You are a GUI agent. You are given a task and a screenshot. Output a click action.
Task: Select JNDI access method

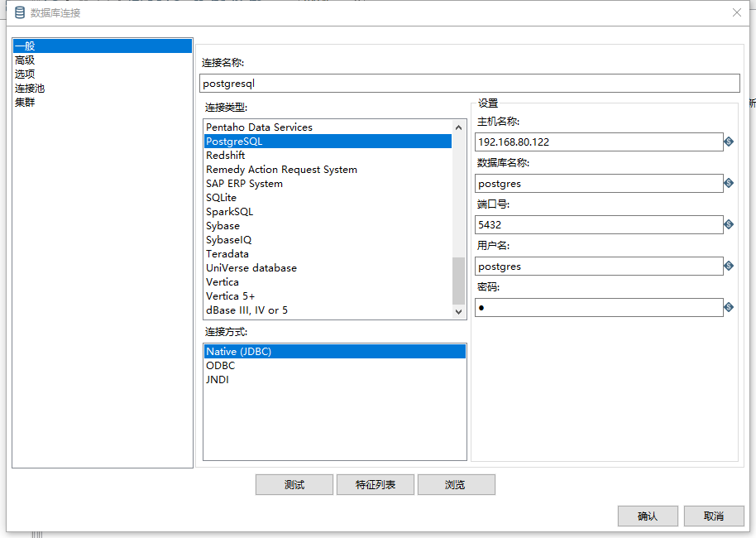pos(335,379)
